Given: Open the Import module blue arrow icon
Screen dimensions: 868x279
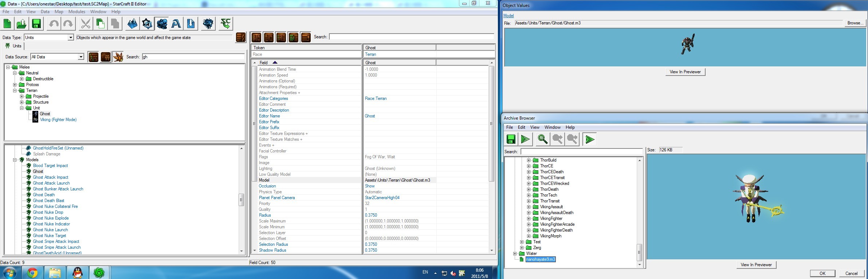Looking at the screenshot, I should click(191, 24).
